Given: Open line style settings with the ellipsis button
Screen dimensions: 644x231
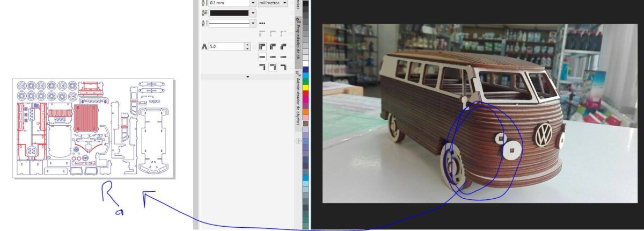Looking at the screenshot, I should pyautogui.click(x=262, y=23).
